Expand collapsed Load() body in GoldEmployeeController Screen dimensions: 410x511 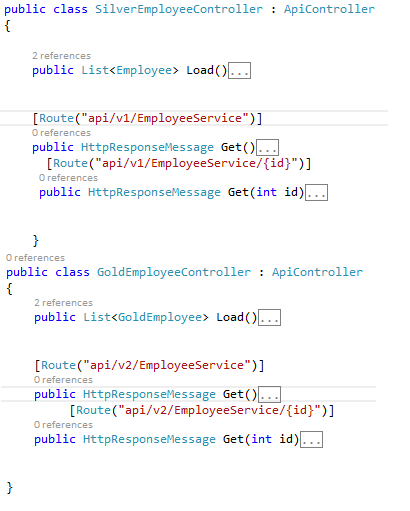coord(270,318)
